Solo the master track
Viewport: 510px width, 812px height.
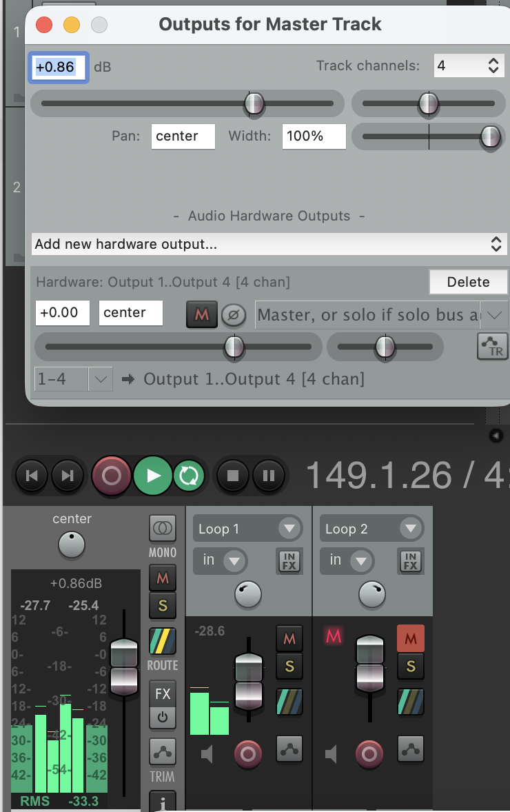click(163, 605)
